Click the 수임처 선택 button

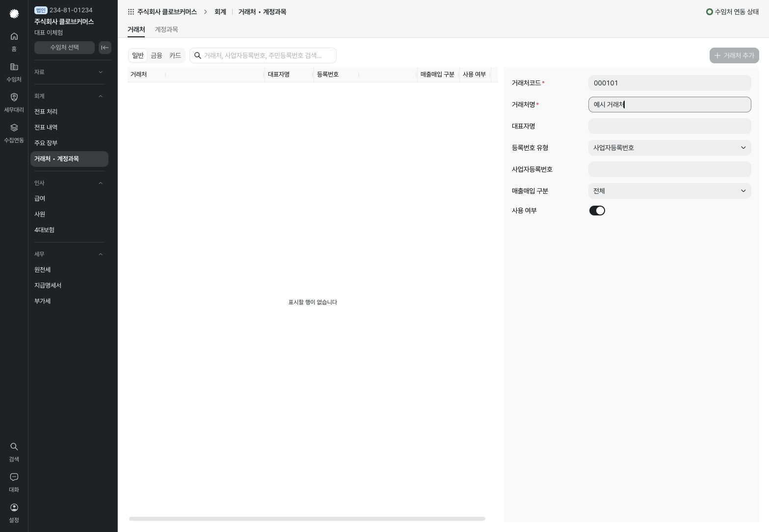pos(64,48)
